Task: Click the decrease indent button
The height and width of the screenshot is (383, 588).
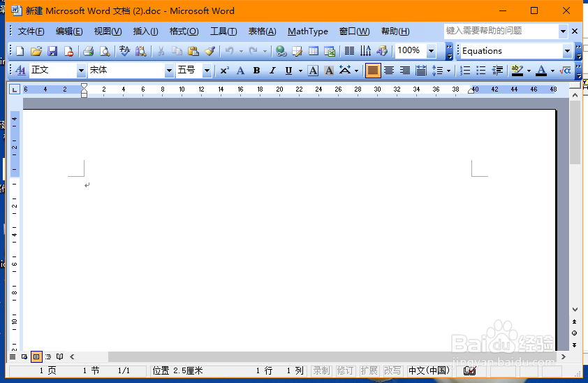Action: click(x=497, y=71)
